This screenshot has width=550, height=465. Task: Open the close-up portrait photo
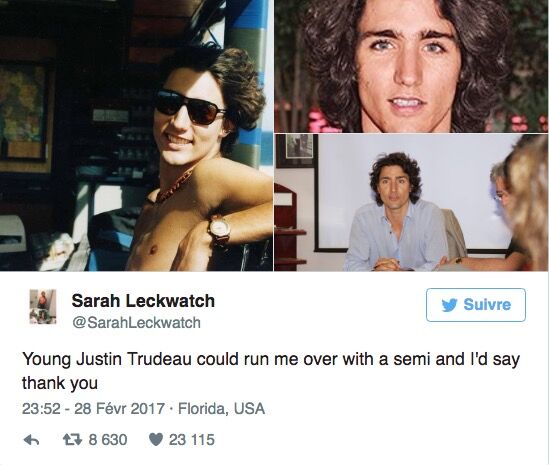click(411, 66)
